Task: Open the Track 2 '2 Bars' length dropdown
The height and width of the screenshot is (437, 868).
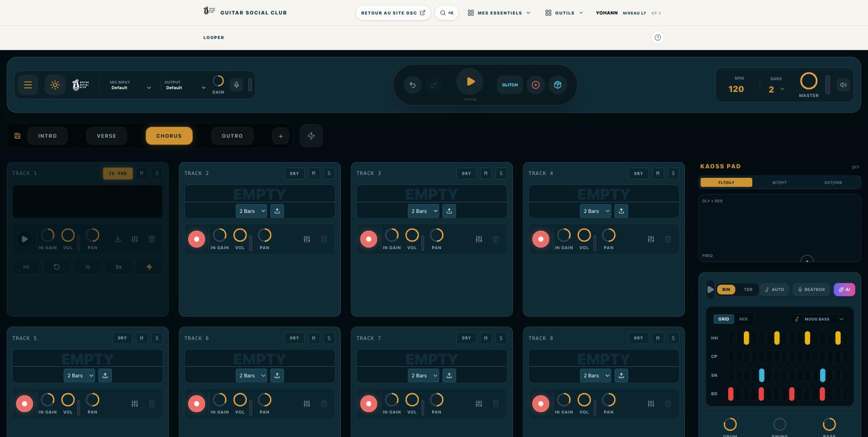Action: pyautogui.click(x=251, y=211)
